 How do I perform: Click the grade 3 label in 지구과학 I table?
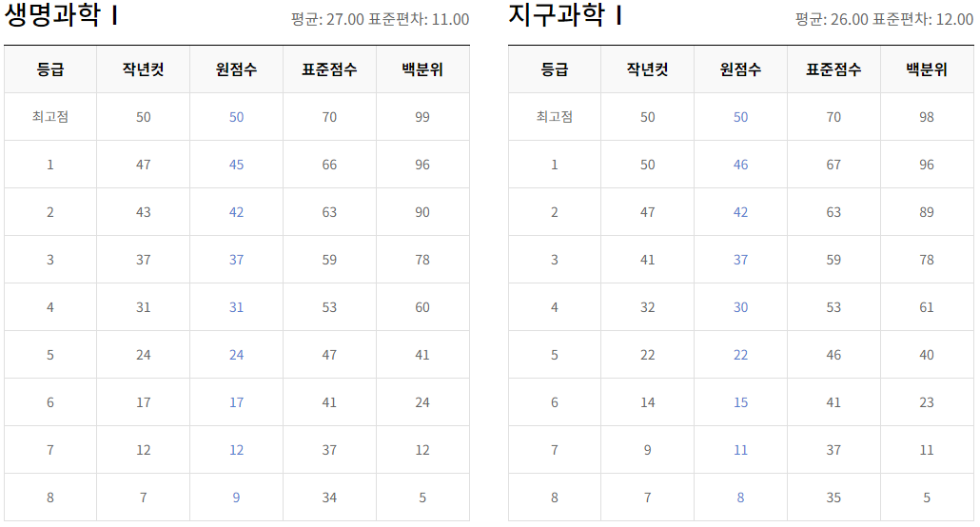pos(555,260)
